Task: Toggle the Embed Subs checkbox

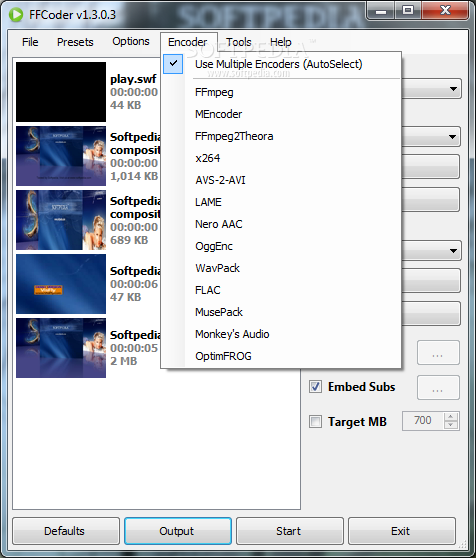Action: [316, 387]
